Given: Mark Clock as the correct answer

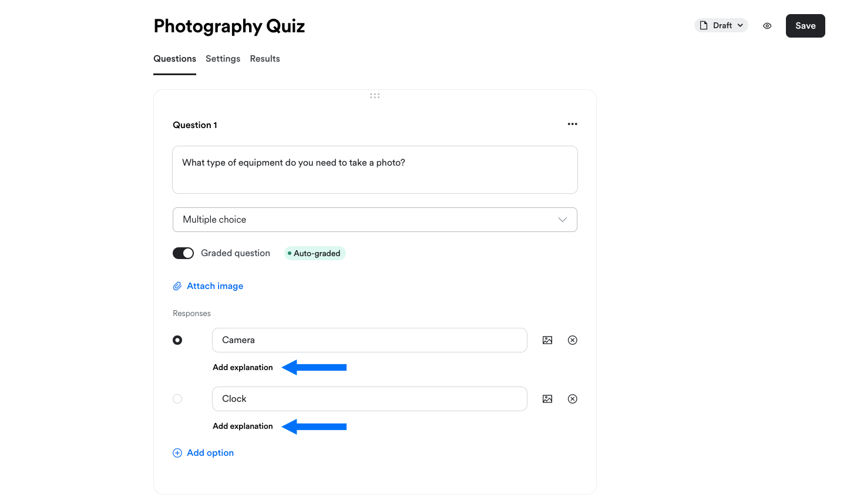Looking at the screenshot, I should 177,399.
